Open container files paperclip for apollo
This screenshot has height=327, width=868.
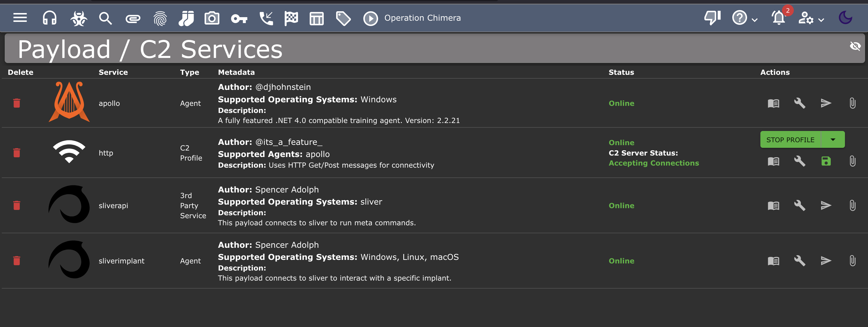coord(852,103)
